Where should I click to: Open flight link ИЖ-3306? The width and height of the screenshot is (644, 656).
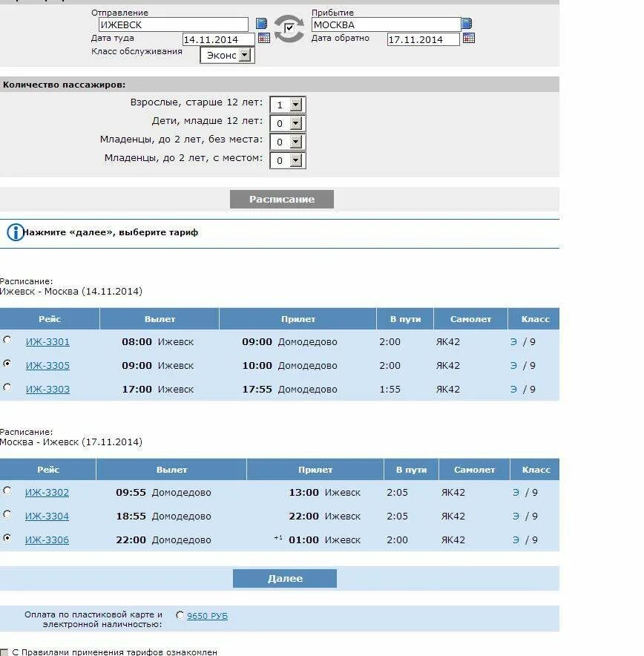(47, 540)
